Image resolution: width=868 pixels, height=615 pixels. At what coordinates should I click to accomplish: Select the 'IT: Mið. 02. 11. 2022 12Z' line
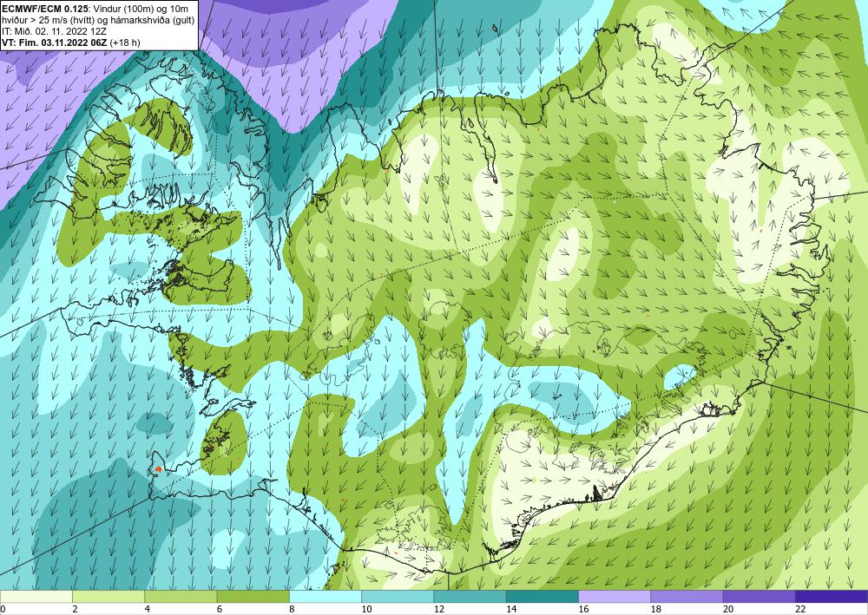tap(54, 31)
